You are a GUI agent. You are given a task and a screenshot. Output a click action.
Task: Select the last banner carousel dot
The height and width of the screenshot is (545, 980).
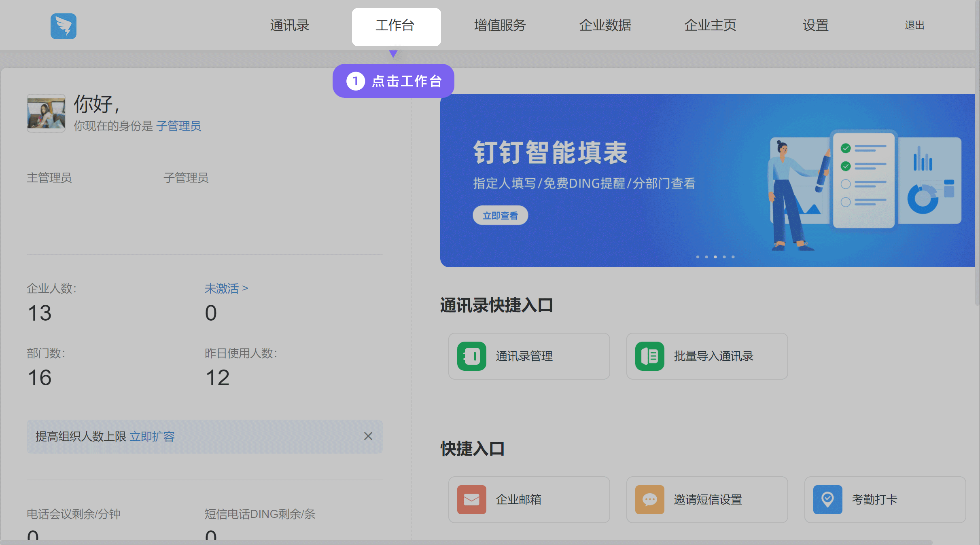(x=733, y=257)
